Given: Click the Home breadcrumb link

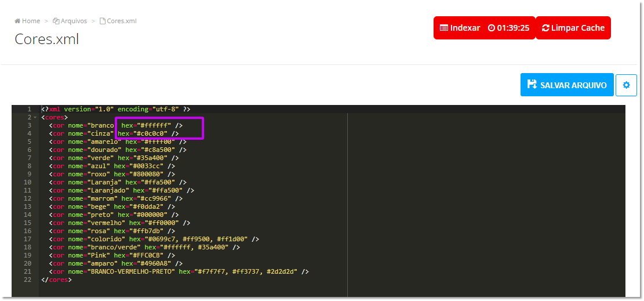Looking at the screenshot, I should pos(27,21).
